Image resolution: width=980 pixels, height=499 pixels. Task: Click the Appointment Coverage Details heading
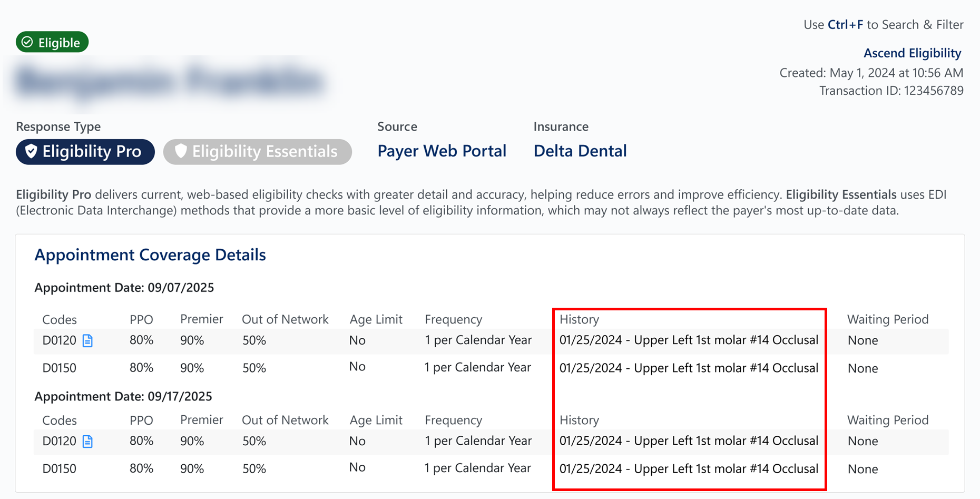(150, 255)
